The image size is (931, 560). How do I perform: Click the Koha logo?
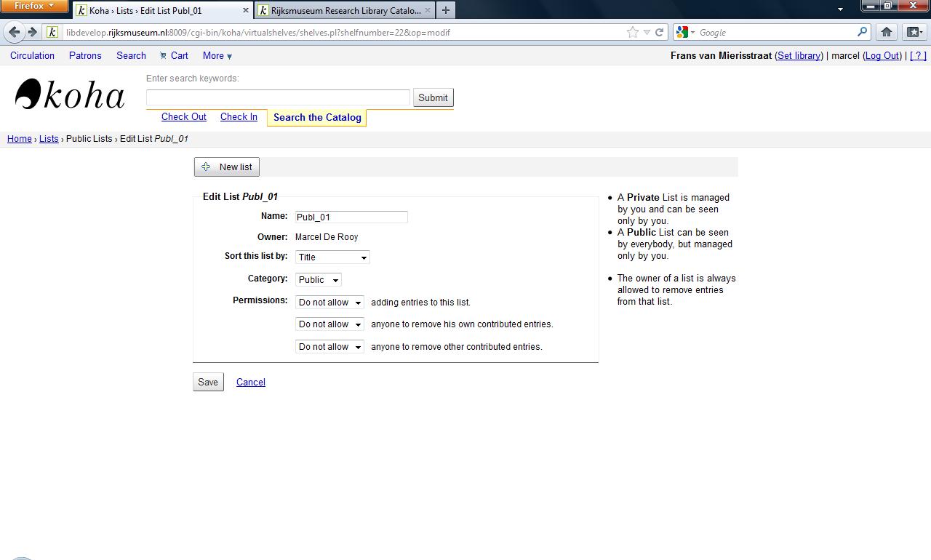70,95
